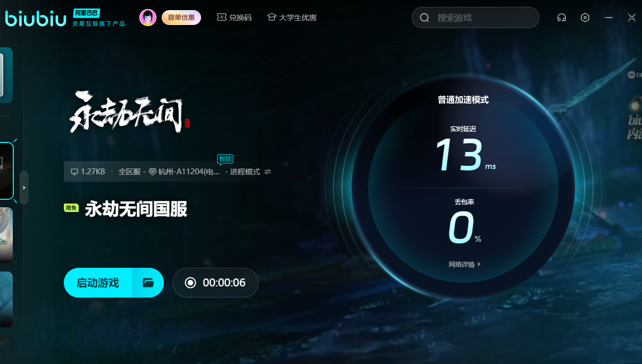This screenshot has width=642, height=364.
Task: Click the magnifier icon in search bar
Action: coord(424,18)
